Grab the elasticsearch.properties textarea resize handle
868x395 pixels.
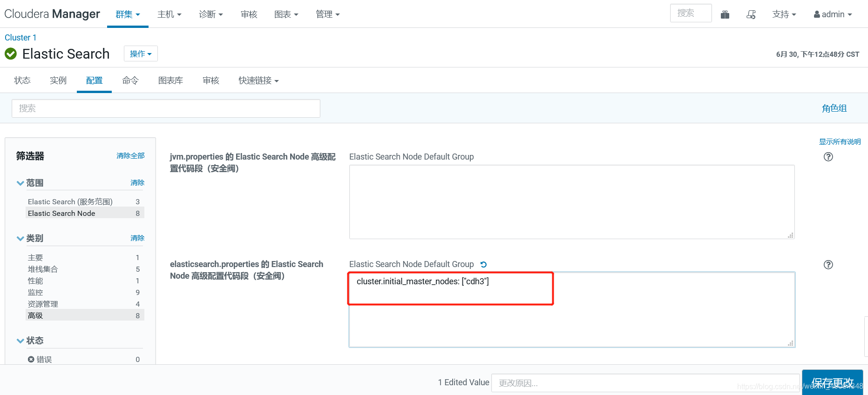tap(790, 343)
